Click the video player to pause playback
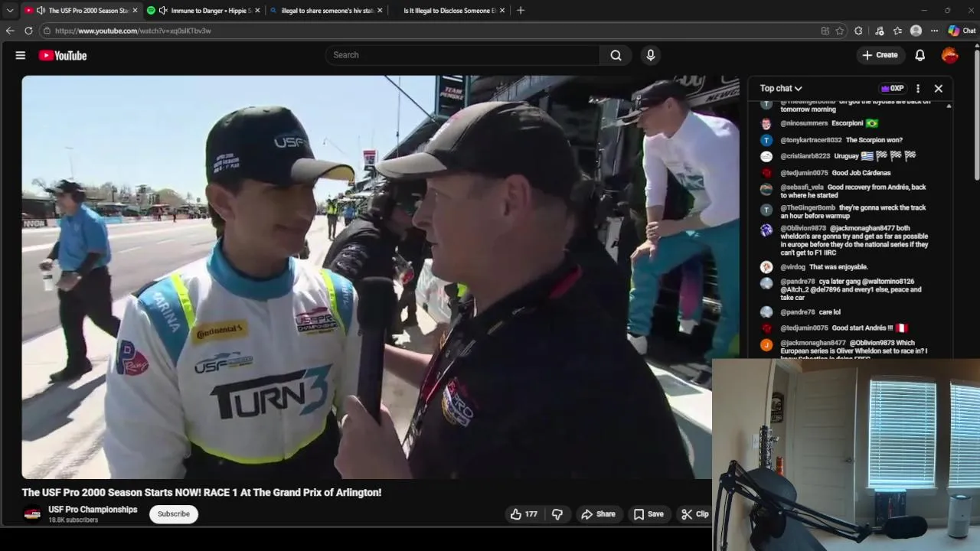Viewport: 980px width, 551px height. click(x=381, y=277)
